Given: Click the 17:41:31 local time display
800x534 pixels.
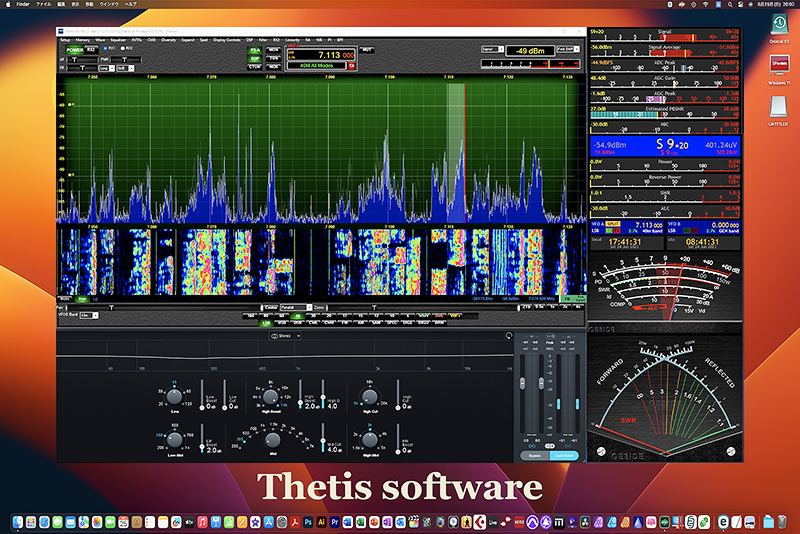Looking at the screenshot, I should point(624,242).
